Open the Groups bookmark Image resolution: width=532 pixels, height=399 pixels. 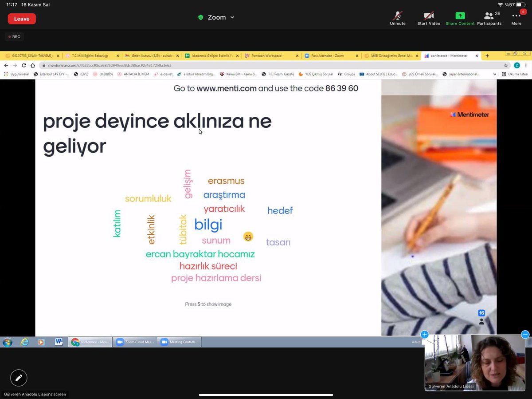(x=346, y=74)
